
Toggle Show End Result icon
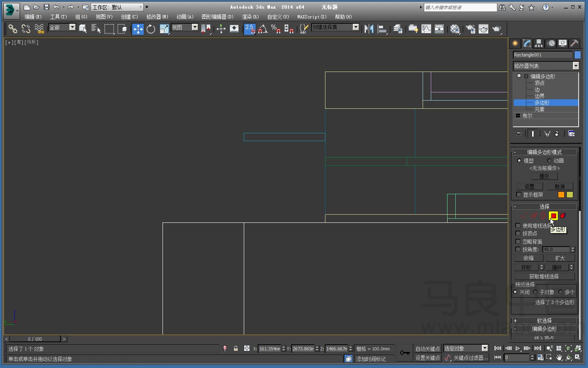pos(533,134)
